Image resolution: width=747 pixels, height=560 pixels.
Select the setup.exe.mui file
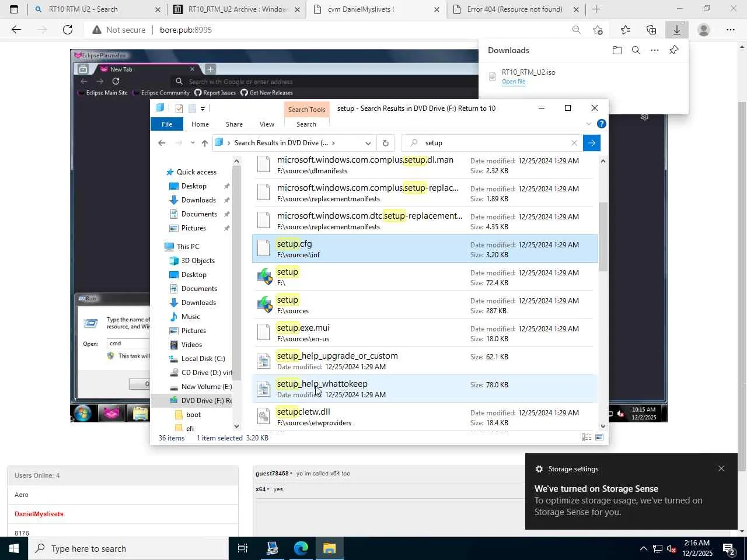tap(425, 333)
